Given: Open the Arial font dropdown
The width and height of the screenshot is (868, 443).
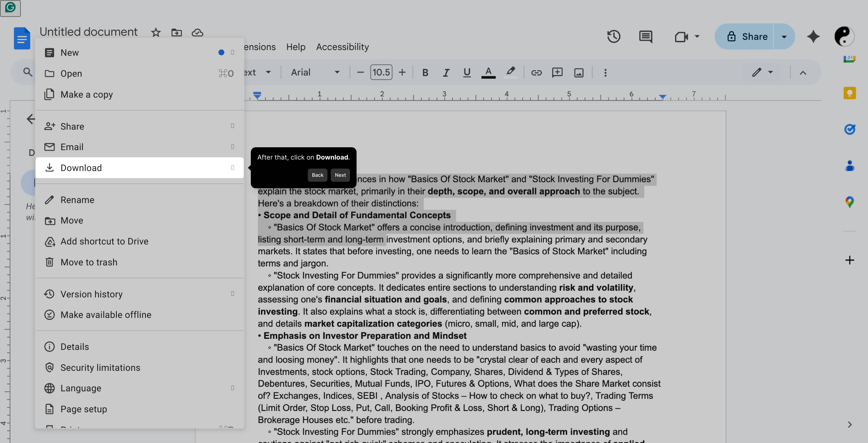Looking at the screenshot, I should pyautogui.click(x=315, y=73).
